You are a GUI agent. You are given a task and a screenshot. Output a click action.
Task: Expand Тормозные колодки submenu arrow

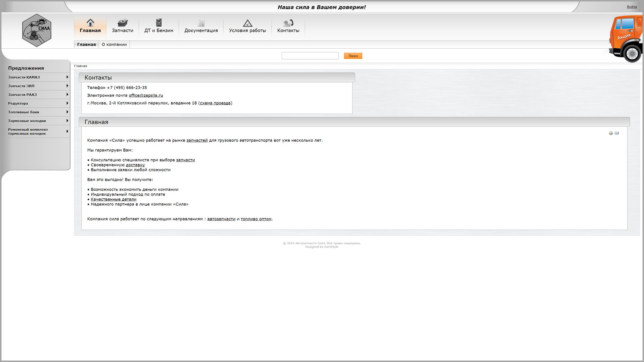(x=67, y=121)
